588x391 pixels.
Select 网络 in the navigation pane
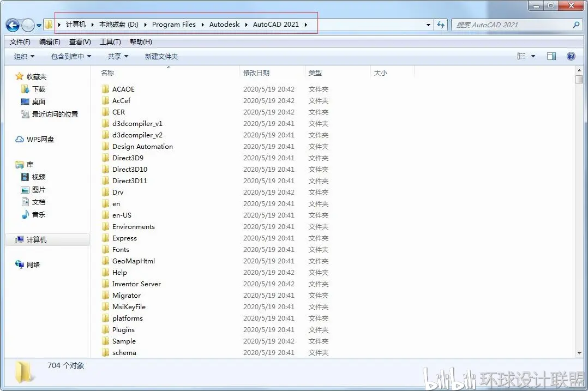tap(33, 265)
